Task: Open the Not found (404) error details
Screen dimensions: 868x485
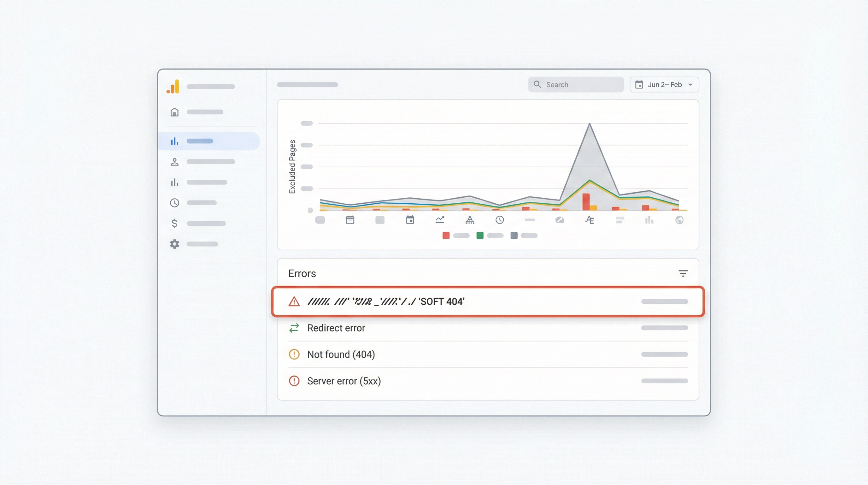Action: tap(341, 354)
